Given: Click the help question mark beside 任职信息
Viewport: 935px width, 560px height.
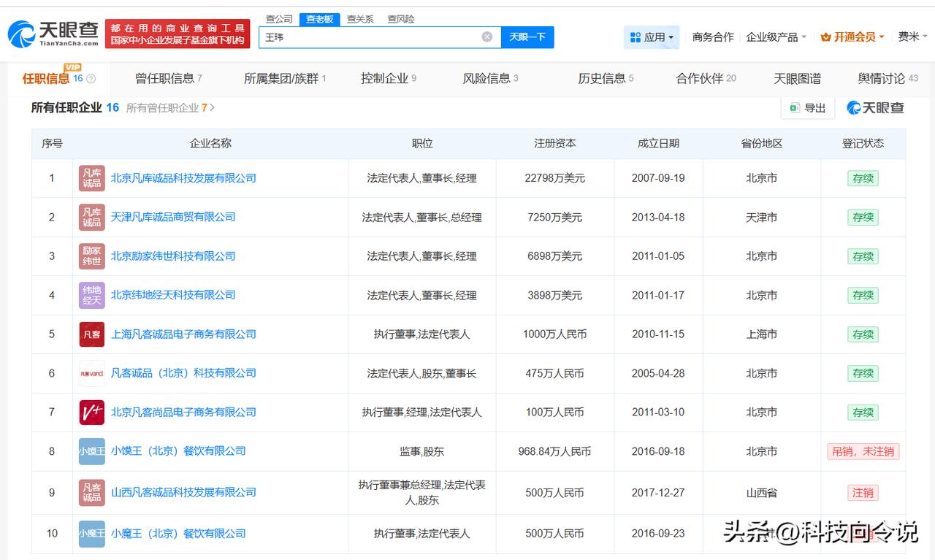Looking at the screenshot, I should 91,79.
